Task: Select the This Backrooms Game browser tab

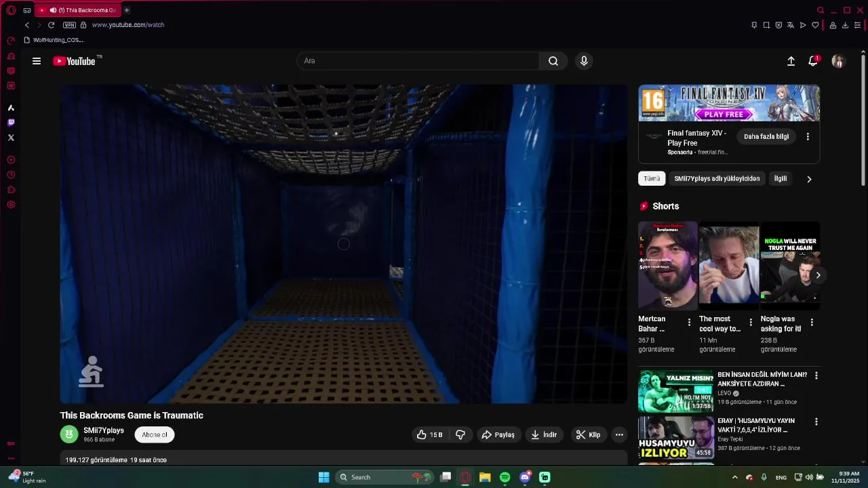Action: tap(78, 10)
